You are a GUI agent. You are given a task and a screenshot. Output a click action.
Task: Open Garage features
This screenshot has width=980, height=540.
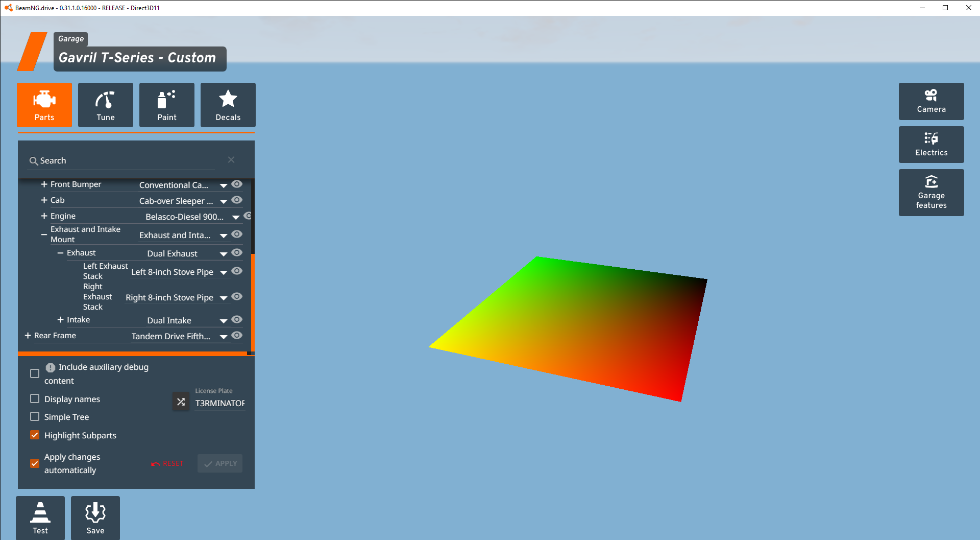click(931, 193)
